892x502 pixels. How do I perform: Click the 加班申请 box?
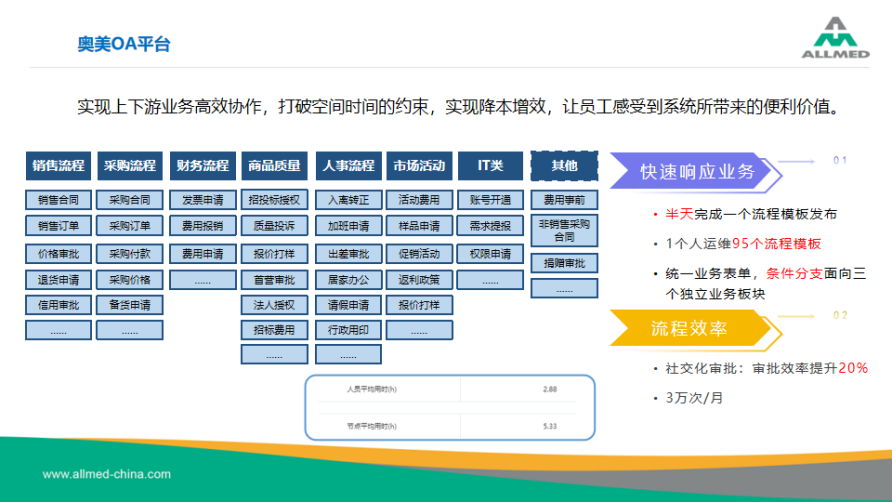[x=348, y=225]
